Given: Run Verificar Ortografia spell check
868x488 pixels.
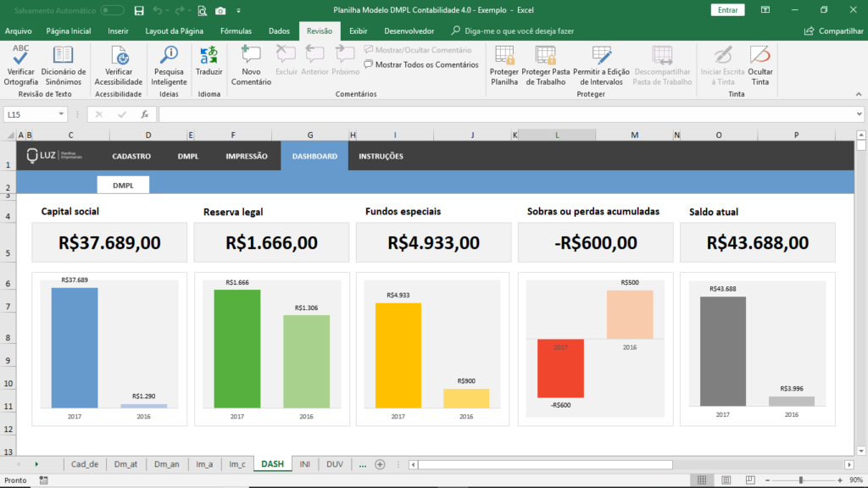Looking at the screenshot, I should pos(20,66).
